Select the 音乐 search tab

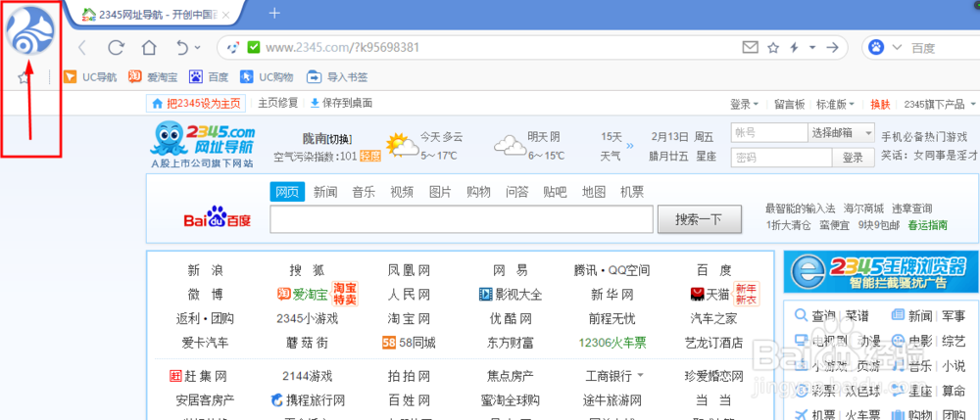(x=364, y=192)
